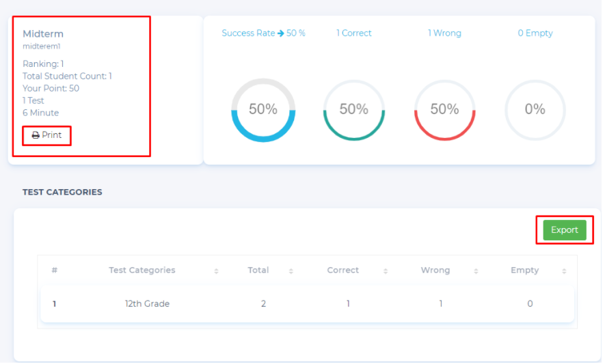This screenshot has width=605, height=364.
Task: Click the '#' column header
Action: [54, 270]
